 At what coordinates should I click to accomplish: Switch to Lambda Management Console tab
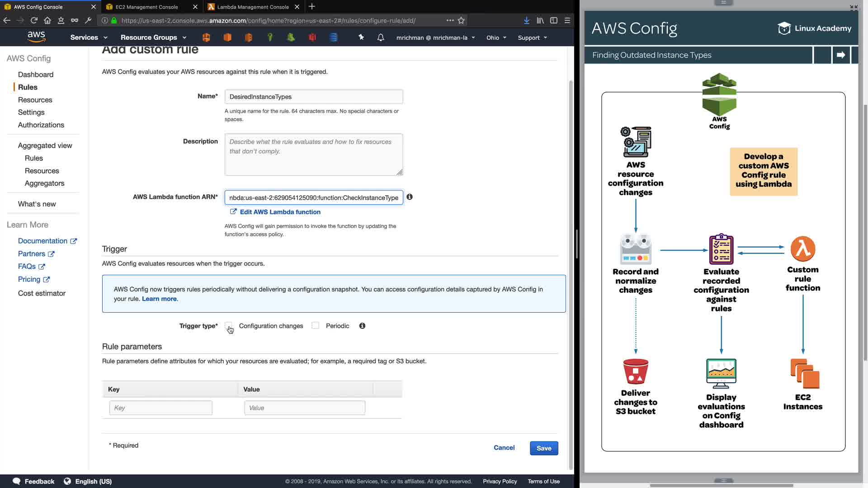point(253,7)
